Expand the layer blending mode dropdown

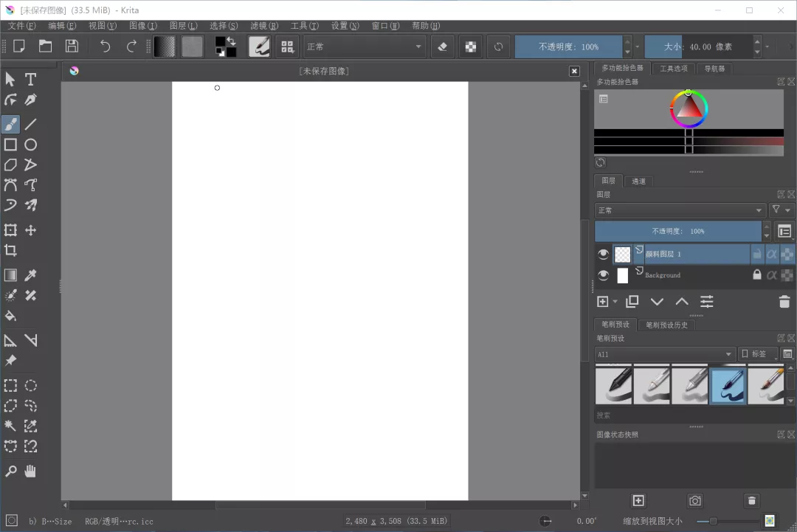680,210
